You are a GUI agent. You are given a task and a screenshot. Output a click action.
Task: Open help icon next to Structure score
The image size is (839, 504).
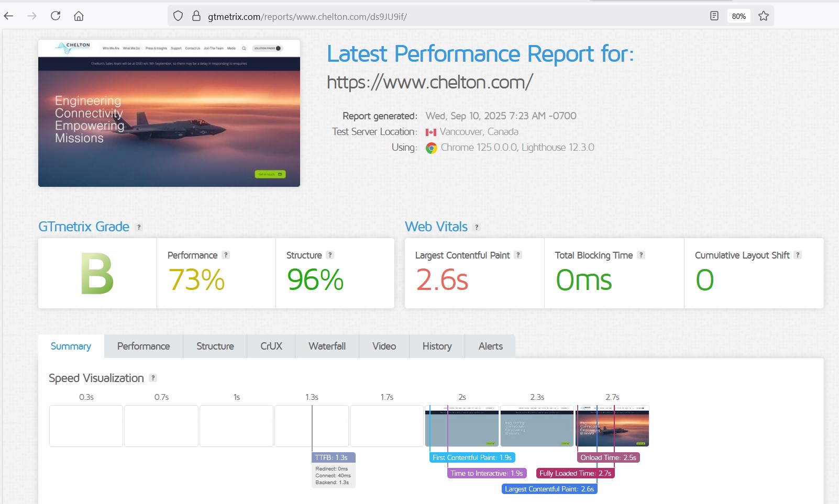(x=330, y=255)
